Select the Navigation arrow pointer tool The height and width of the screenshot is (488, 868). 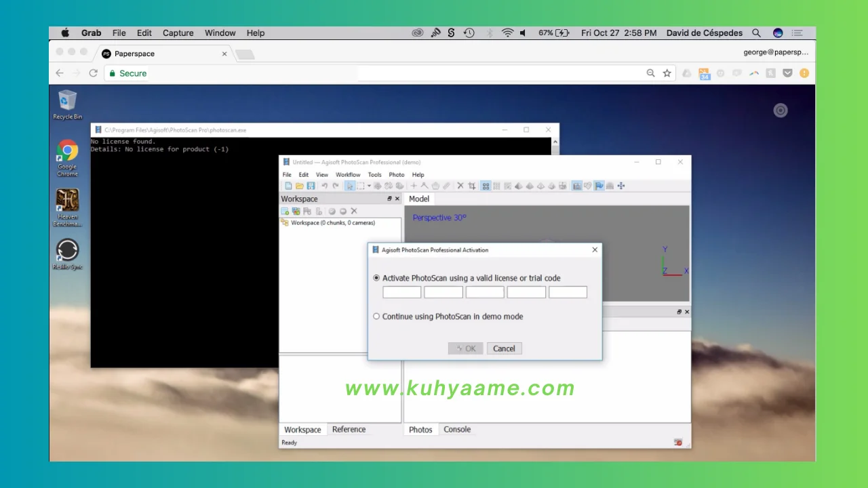tap(350, 186)
